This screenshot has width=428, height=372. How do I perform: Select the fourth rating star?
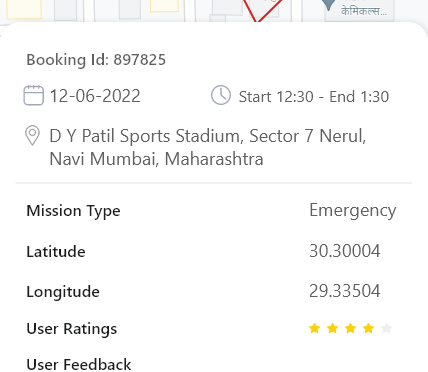pos(368,328)
